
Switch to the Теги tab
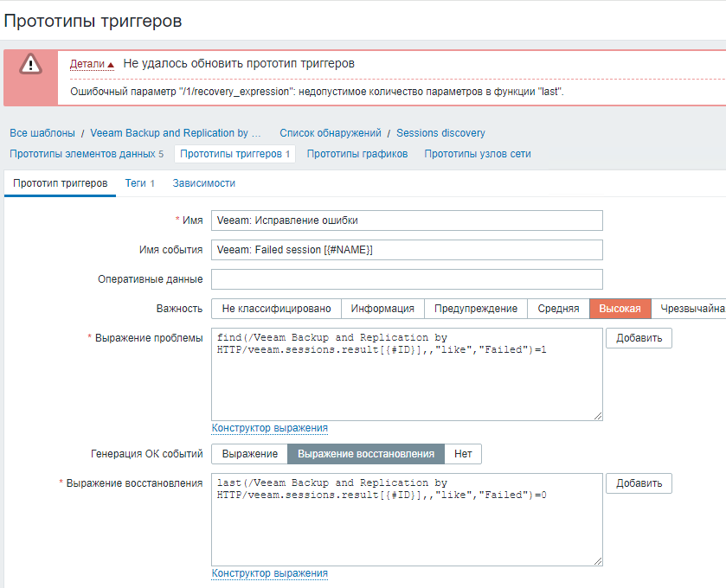[x=139, y=183]
